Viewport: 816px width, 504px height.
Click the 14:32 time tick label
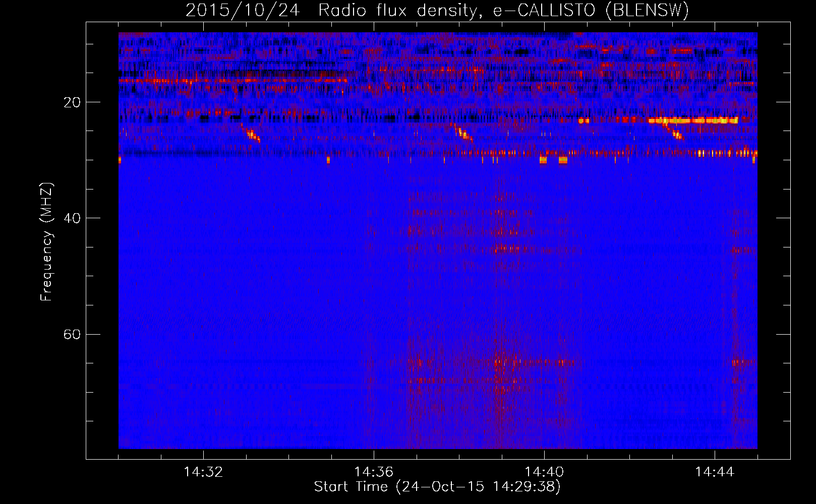[x=203, y=472]
